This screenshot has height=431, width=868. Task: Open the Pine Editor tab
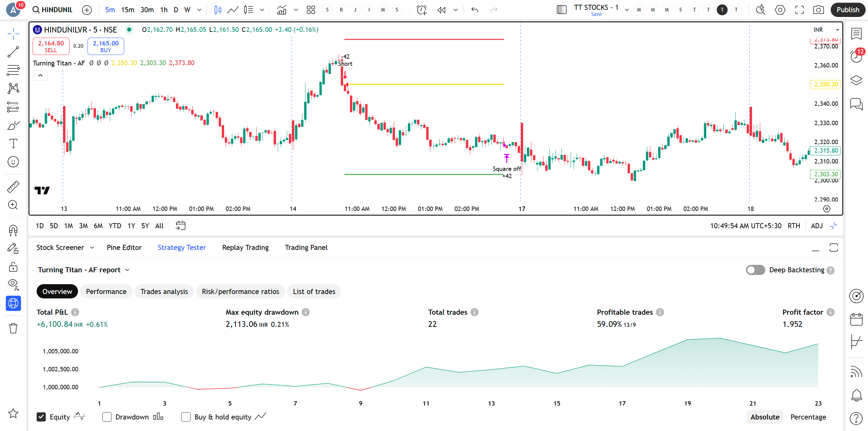tap(124, 248)
